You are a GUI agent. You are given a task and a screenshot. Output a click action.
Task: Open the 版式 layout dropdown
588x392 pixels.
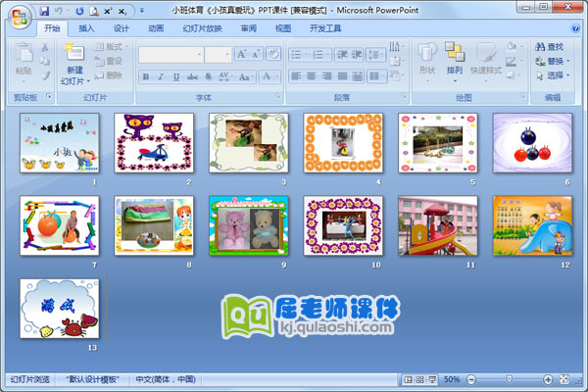pos(112,46)
